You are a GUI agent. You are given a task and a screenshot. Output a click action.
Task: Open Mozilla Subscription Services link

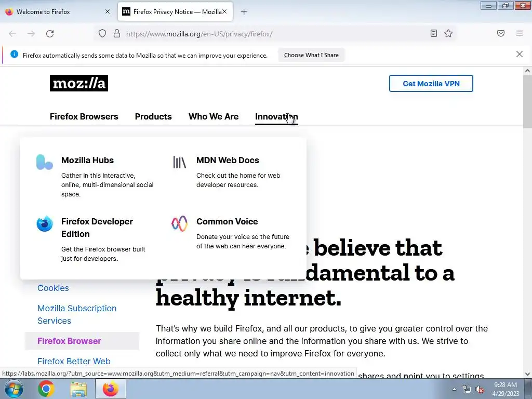click(x=77, y=314)
